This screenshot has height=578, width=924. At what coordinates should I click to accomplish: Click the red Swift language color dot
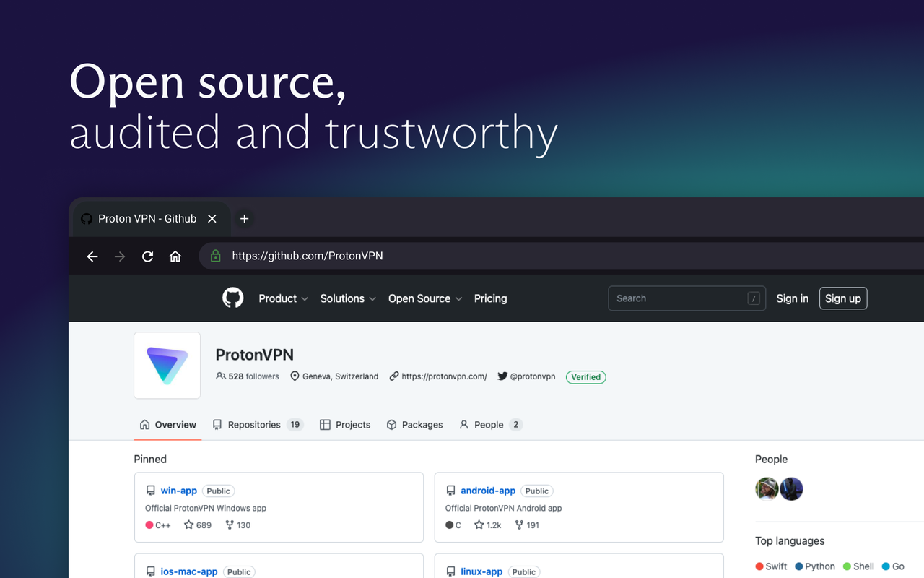click(759, 566)
